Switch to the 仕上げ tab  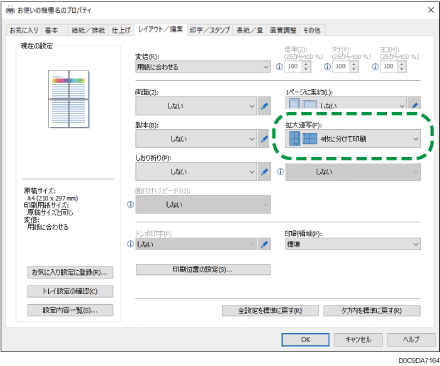coord(121,30)
